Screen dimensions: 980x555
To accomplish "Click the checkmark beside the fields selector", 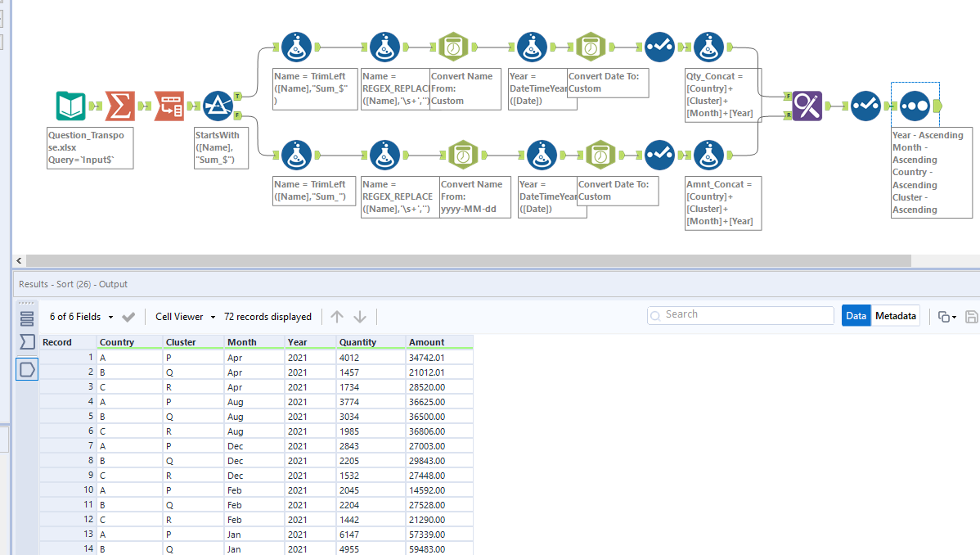I will point(128,317).
